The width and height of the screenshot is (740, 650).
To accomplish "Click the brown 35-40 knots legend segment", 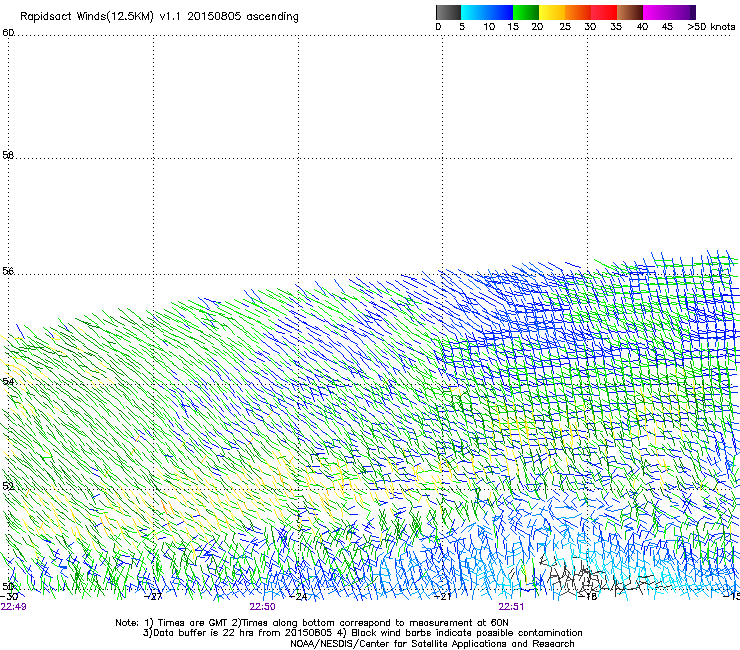I will click(x=630, y=12).
